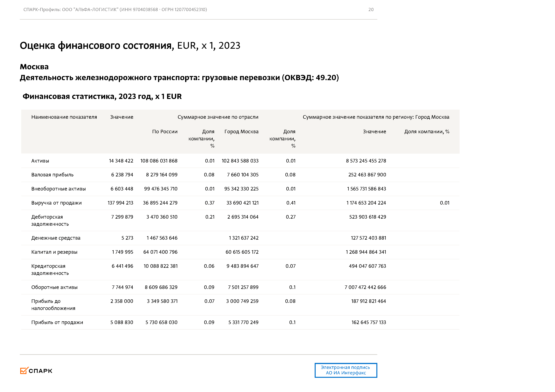Select the Активы row label
Image resolution: width=555 pixels, height=392 pixels.
click(40, 161)
